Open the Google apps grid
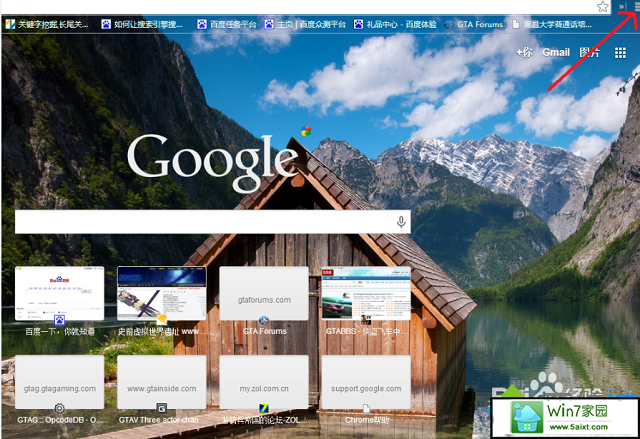The width and height of the screenshot is (640, 439). point(620,53)
